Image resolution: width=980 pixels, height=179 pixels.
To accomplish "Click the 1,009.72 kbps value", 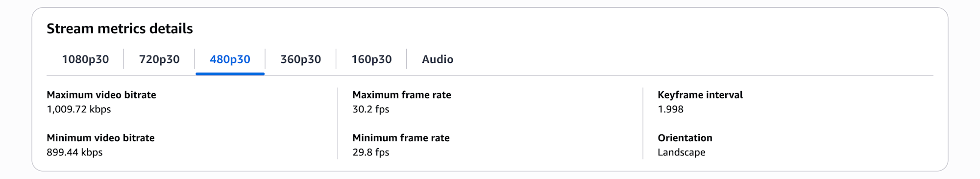I will click(79, 109).
